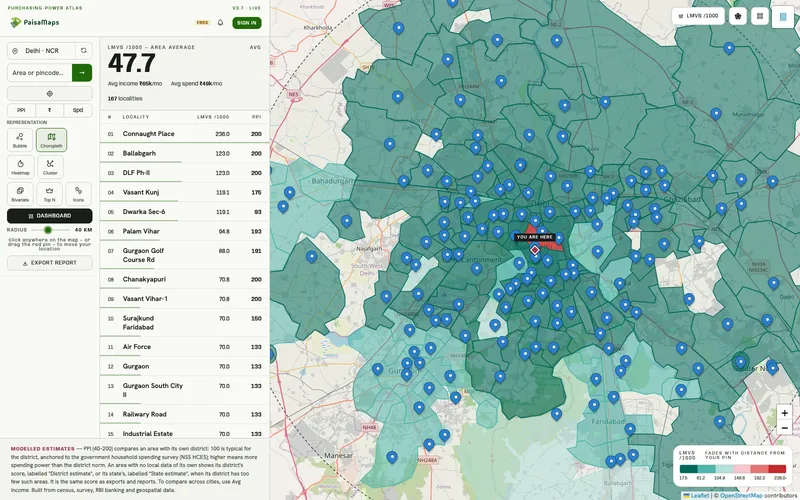Click the green Sign In button
Viewport: 800px width, 500px height.
click(247, 22)
